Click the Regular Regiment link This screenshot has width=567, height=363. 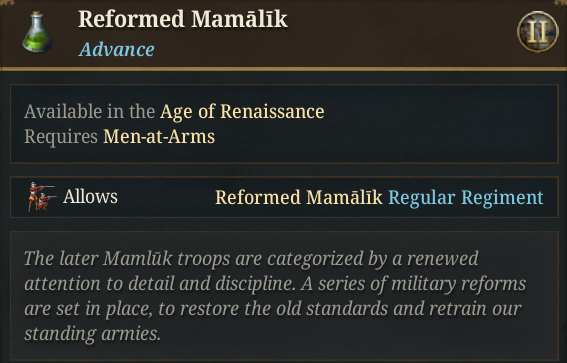[466, 197]
